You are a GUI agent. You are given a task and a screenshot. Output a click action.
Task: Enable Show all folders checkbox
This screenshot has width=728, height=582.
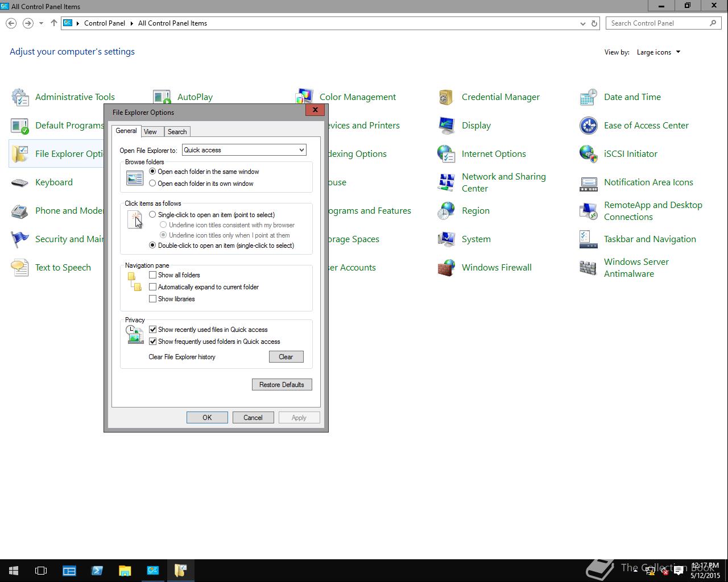click(152, 275)
